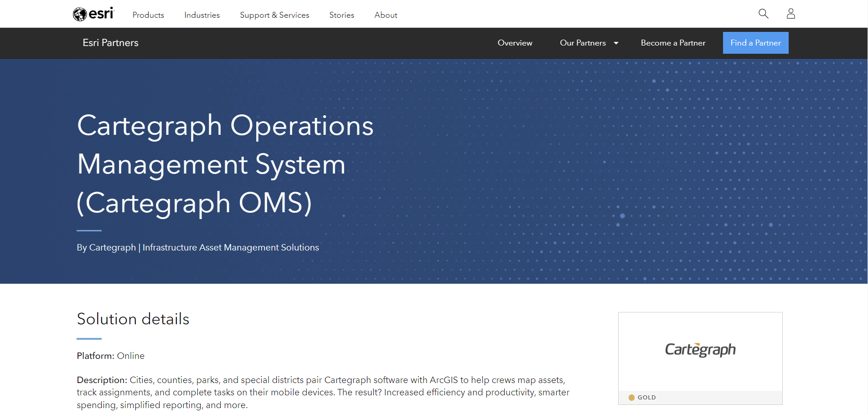Image resolution: width=868 pixels, height=414 pixels.
Task: Select the Overview tab
Action: tap(515, 43)
